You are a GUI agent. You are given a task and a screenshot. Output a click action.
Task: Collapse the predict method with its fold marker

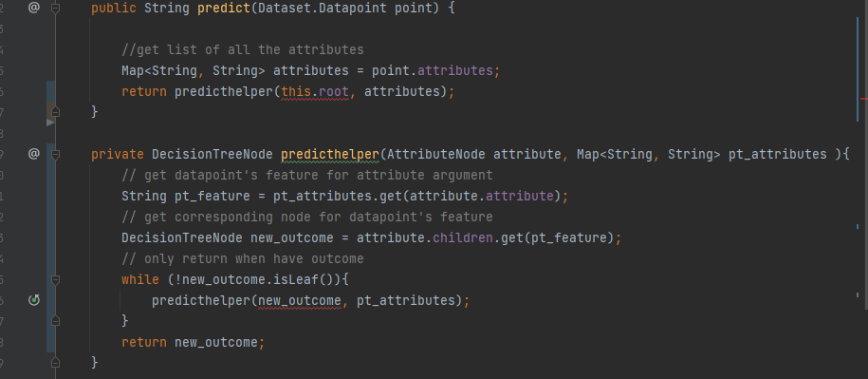[x=55, y=9]
